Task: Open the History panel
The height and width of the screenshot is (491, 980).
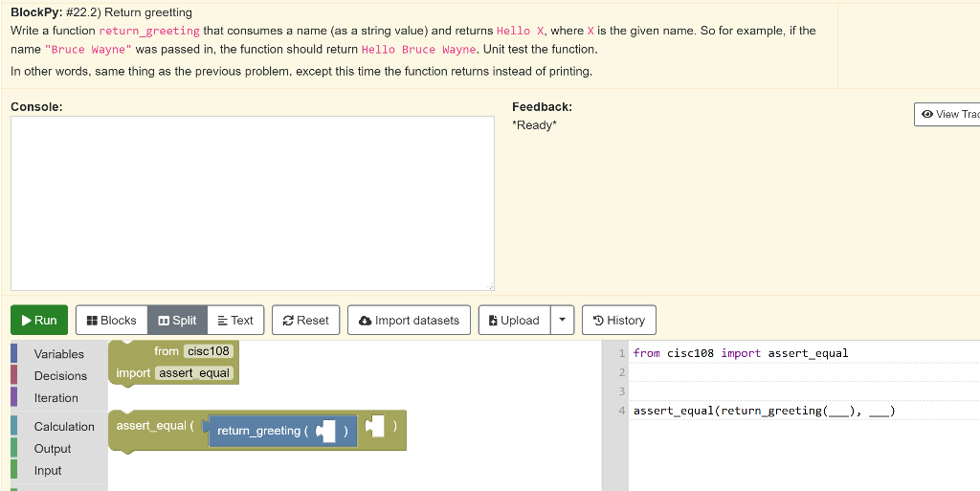Action: pos(619,321)
